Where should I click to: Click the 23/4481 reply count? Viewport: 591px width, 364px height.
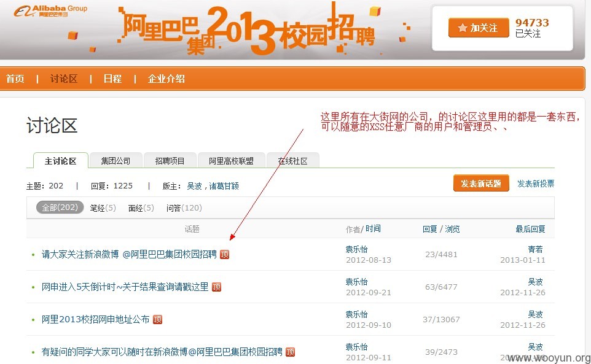coord(441,255)
